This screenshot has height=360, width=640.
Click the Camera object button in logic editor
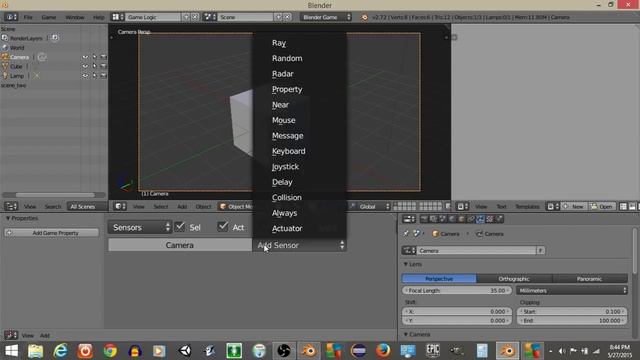[x=180, y=245]
